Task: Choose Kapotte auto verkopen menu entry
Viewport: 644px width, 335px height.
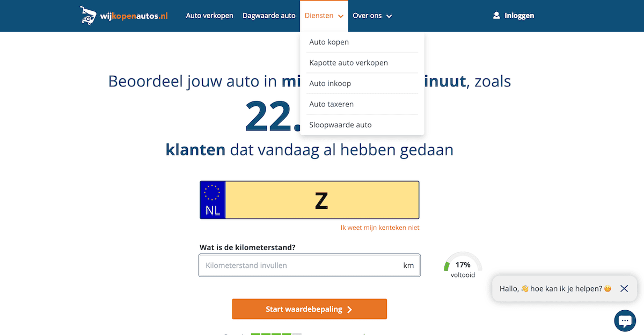Action: coord(348,63)
